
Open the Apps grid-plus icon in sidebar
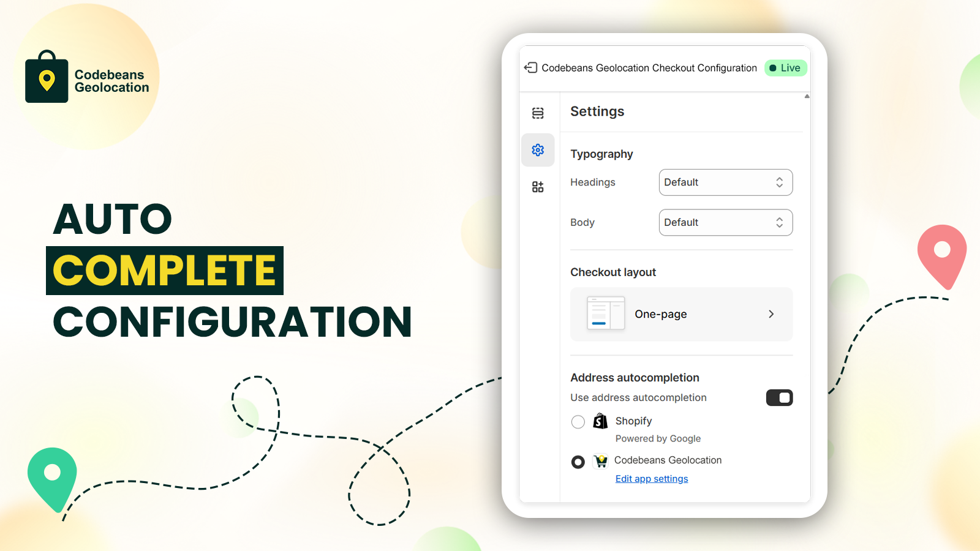pos(538,187)
